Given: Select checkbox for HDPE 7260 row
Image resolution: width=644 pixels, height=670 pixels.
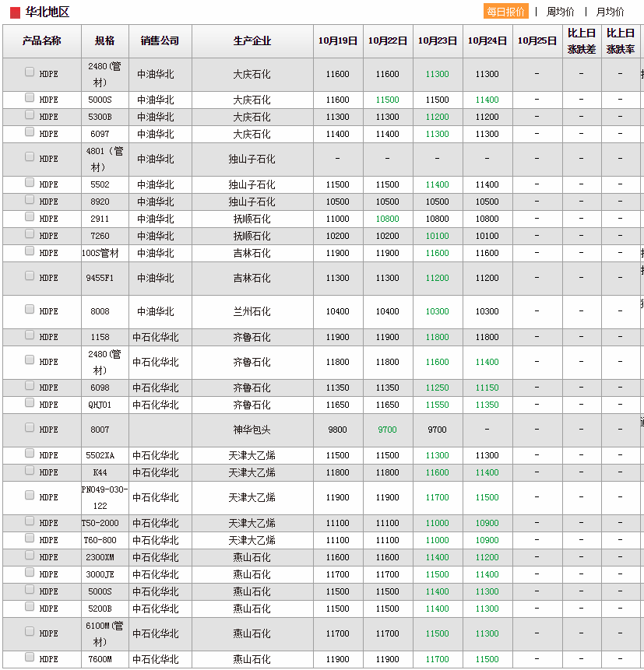Looking at the screenshot, I should point(30,233).
